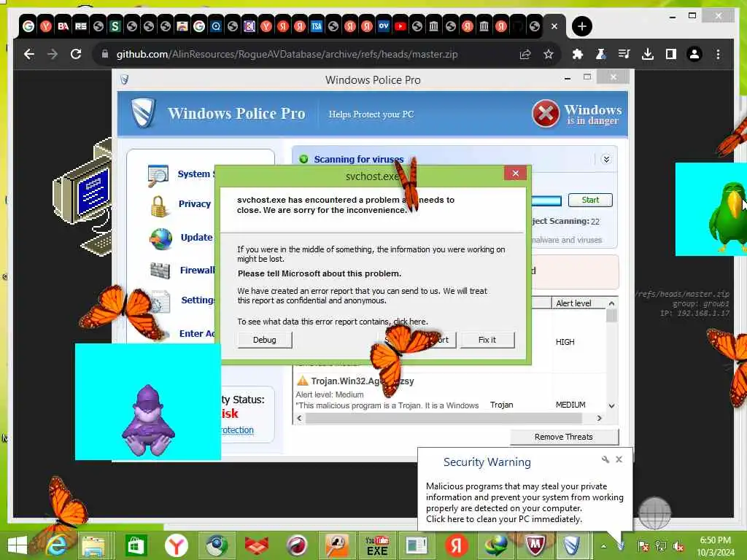
Task: Click the System scan magnifier icon
Action: point(158,176)
